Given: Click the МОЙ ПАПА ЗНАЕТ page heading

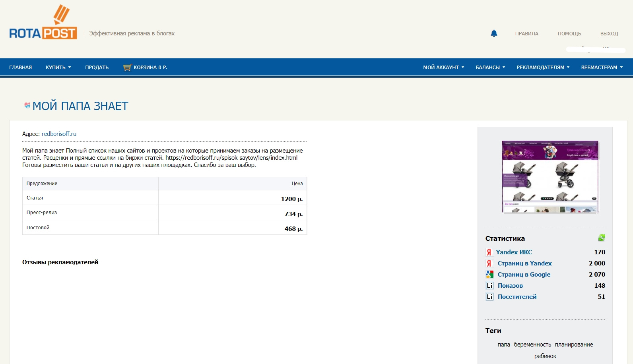Looking at the screenshot, I should (80, 106).
